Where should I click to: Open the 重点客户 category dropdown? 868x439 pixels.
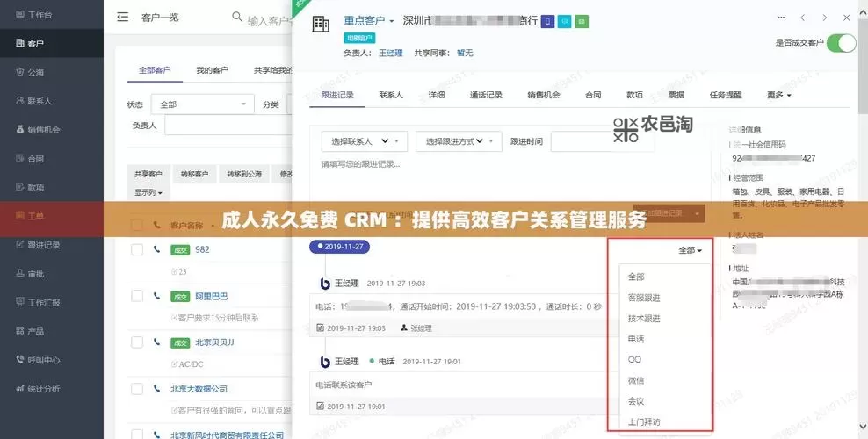369,20
